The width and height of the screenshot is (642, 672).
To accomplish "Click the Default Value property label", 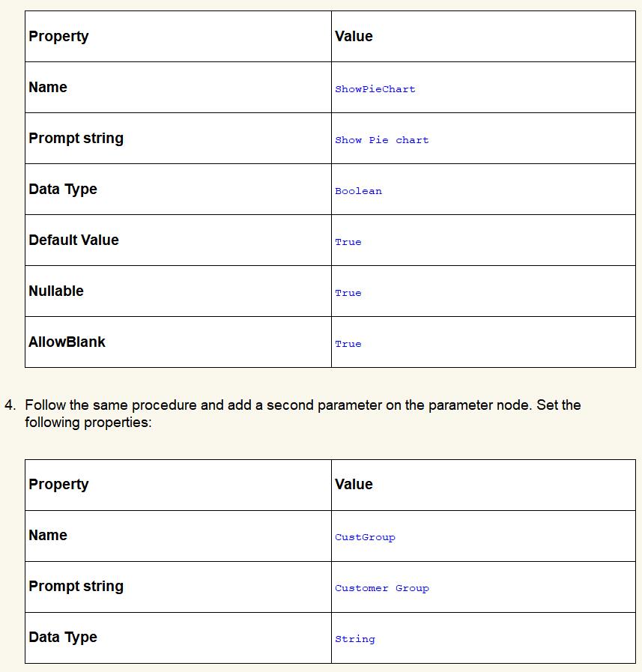I will (x=73, y=240).
